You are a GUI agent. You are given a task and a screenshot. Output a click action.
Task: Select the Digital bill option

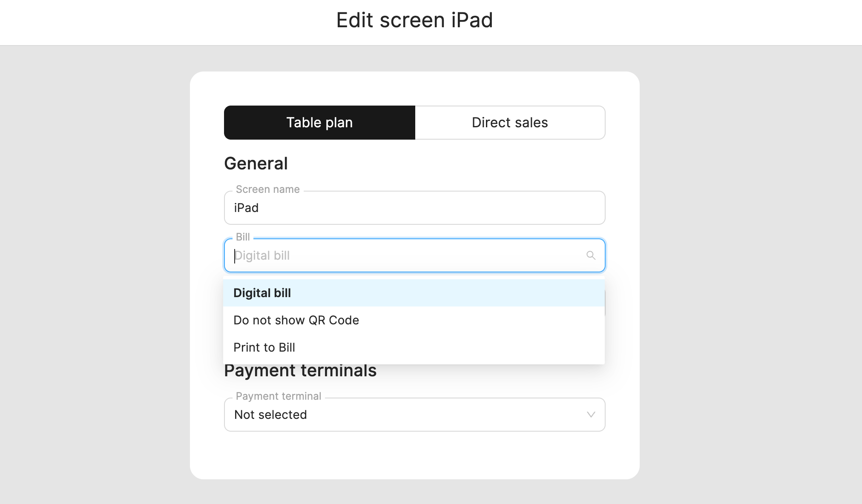[262, 293]
